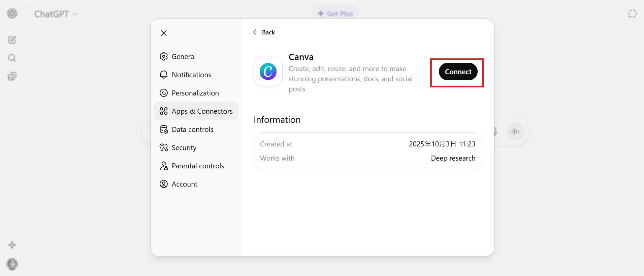Image resolution: width=644 pixels, height=276 pixels.
Task: Go back using the Back link
Action: click(264, 32)
